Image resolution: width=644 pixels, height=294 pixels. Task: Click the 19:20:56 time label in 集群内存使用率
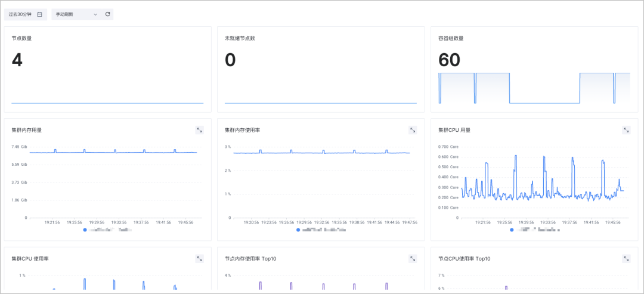pos(252,222)
